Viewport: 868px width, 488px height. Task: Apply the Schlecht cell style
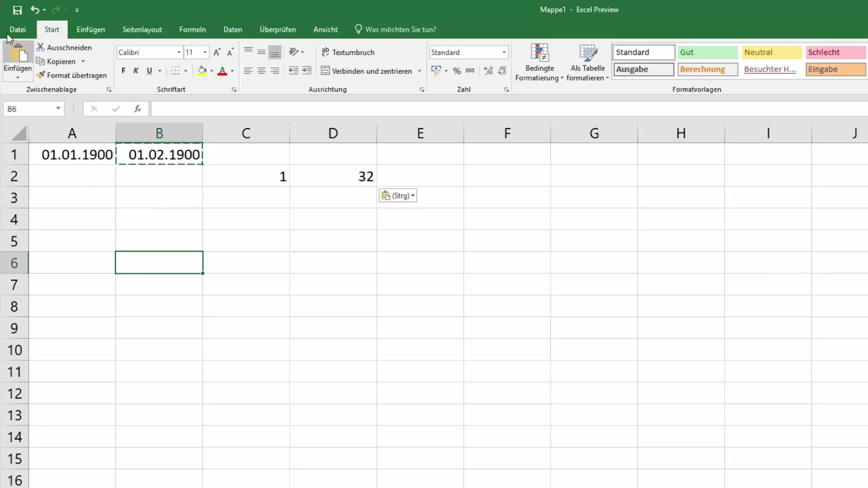coord(835,52)
